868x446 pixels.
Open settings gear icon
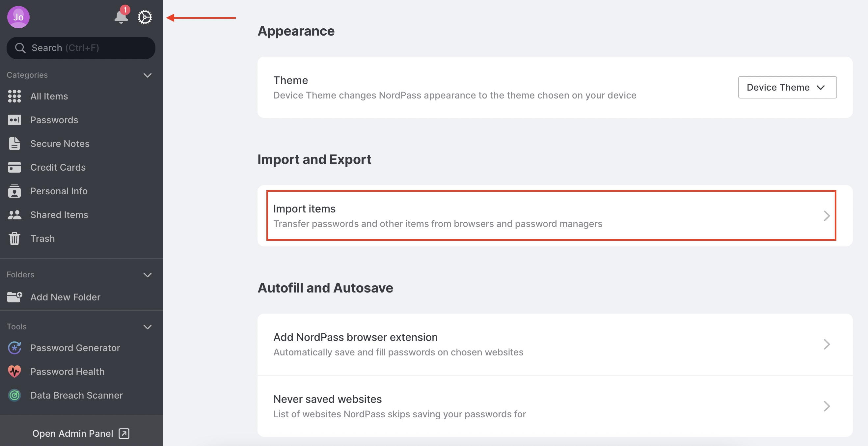pos(145,17)
